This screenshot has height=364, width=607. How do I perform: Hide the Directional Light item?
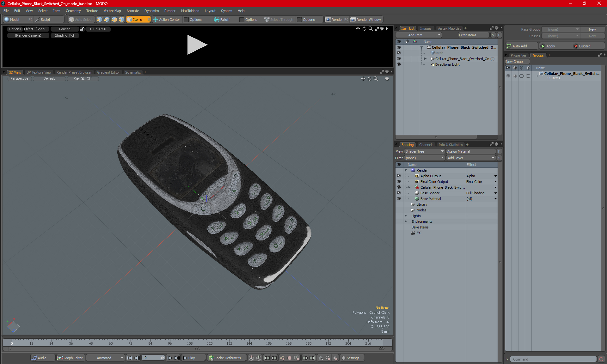pyautogui.click(x=399, y=64)
